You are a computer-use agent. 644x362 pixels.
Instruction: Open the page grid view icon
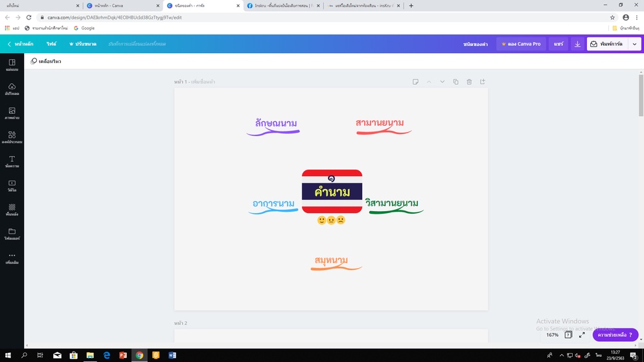click(568, 335)
